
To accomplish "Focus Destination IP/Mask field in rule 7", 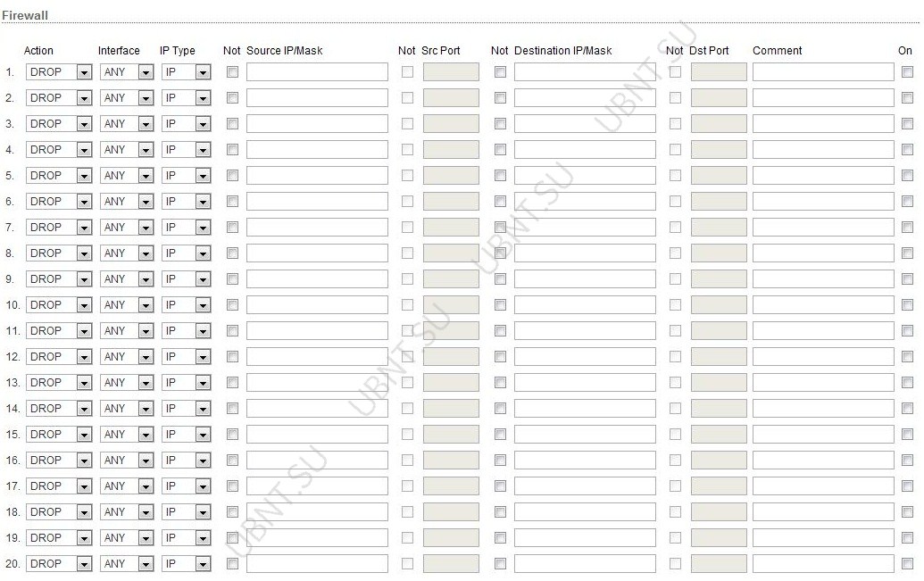I will [x=585, y=228].
